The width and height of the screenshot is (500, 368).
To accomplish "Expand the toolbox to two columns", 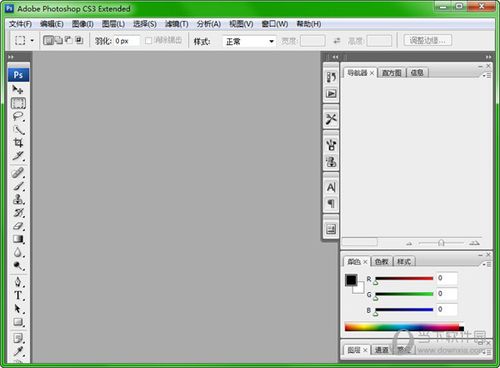I will [x=11, y=57].
